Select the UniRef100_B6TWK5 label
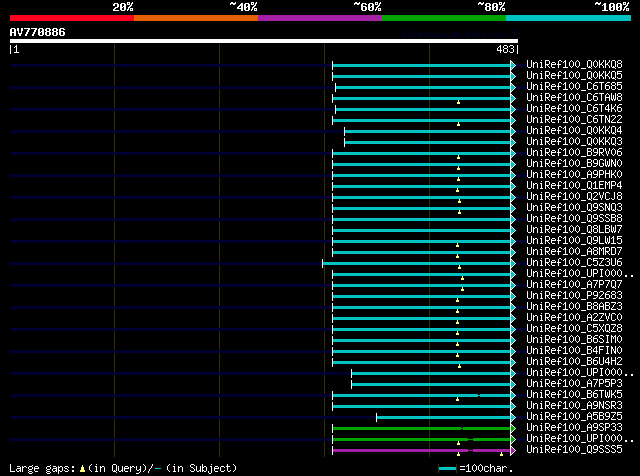The height and width of the screenshot is (476, 640). tap(574, 395)
